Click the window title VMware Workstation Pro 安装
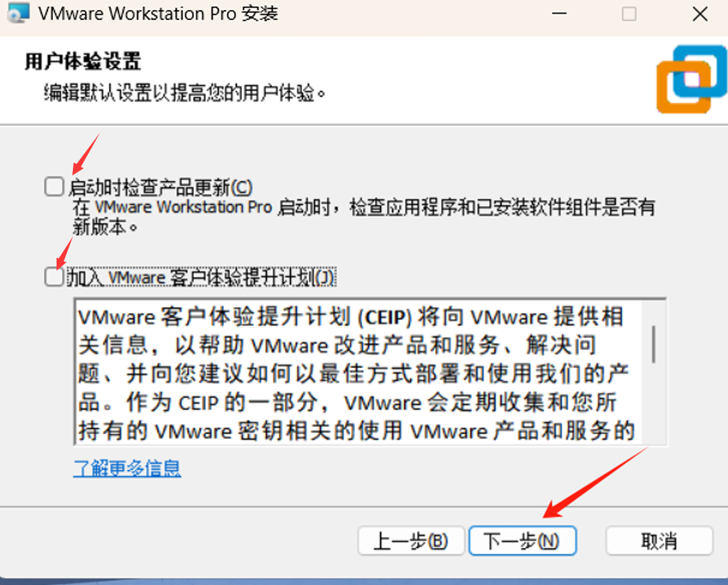Viewport: 728px width, 585px height. pyautogui.click(x=158, y=14)
